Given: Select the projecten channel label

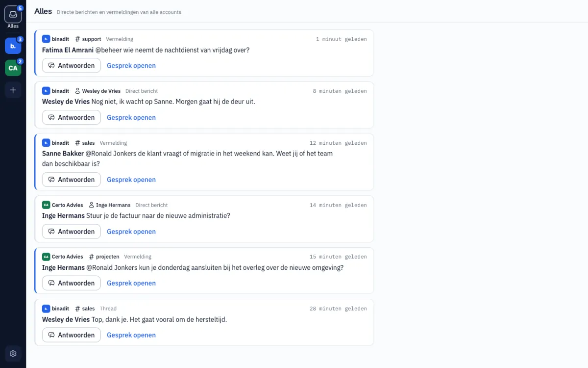Looking at the screenshot, I should pos(107,257).
